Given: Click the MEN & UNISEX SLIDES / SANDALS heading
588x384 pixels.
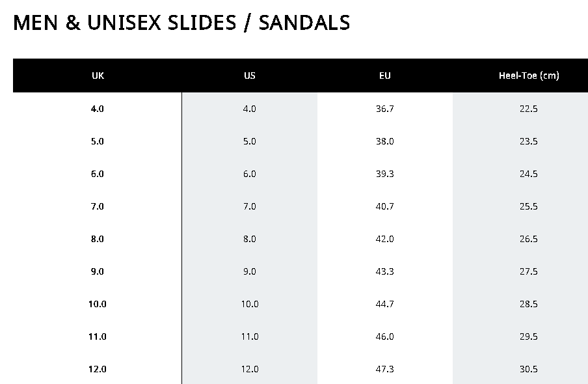Looking at the screenshot, I should tap(181, 23).
